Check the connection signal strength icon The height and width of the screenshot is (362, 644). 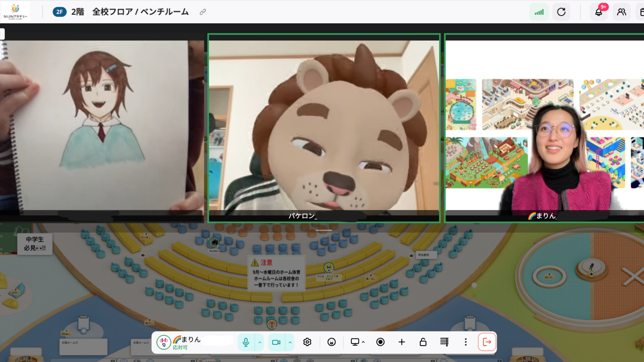coord(539,12)
